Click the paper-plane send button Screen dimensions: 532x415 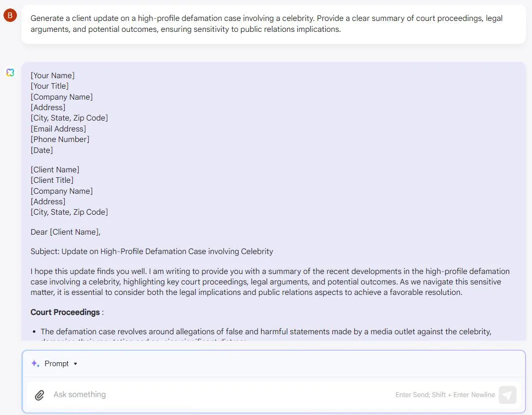(507, 395)
